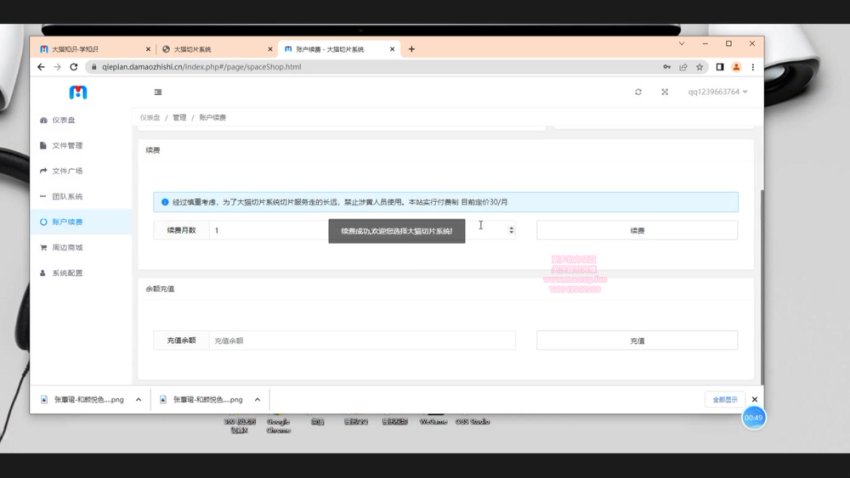Click the sidebar collapse hamburger icon
Viewport: 850px width, 478px height.
[158, 92]
